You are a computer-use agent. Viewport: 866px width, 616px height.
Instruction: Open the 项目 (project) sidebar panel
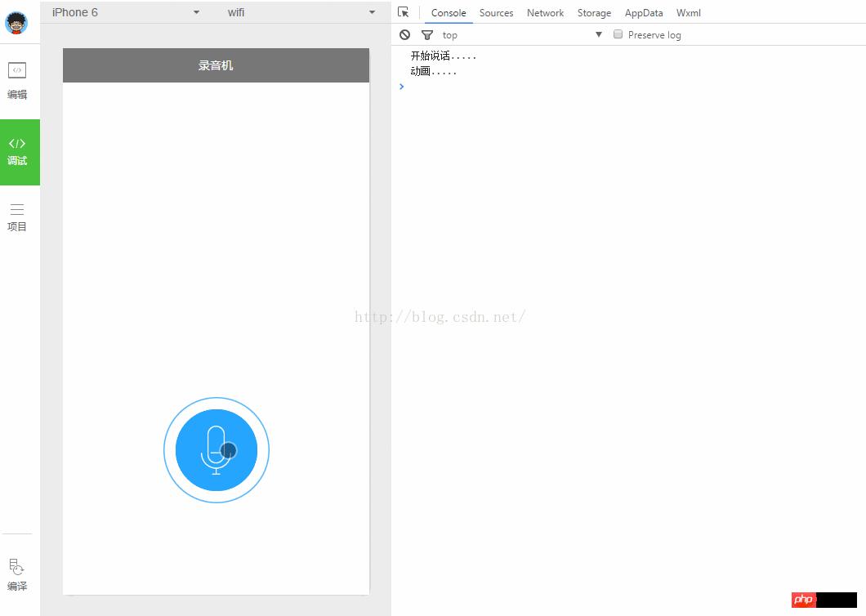point(17,217)
